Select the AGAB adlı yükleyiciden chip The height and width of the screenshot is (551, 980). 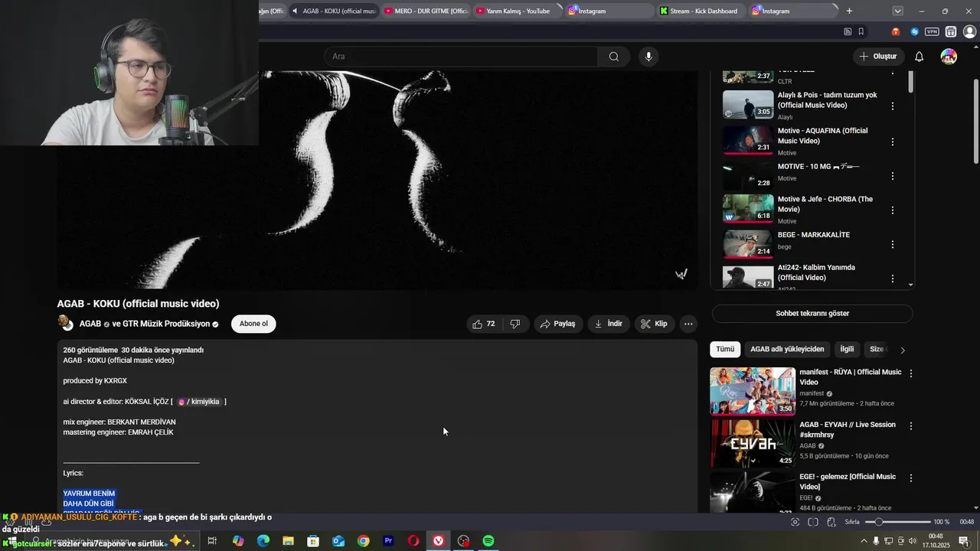coord(787,349)
